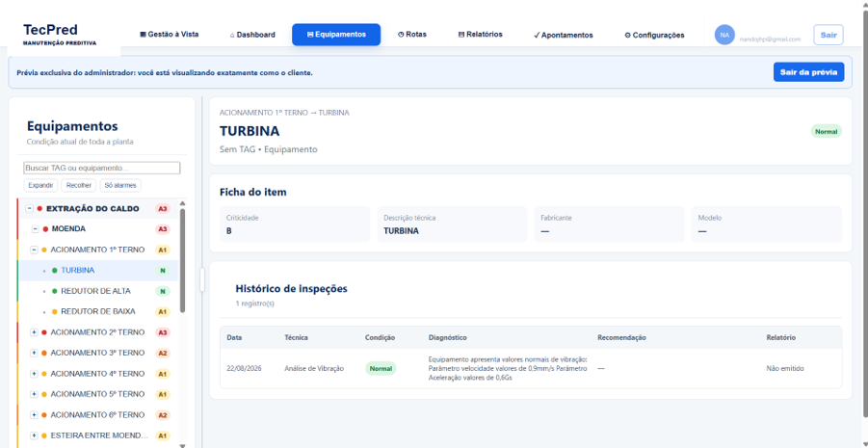The height and width of the screenshot is (448, 868).
Task: Click the sidebar splitter handle
Action: coord(202,279)
